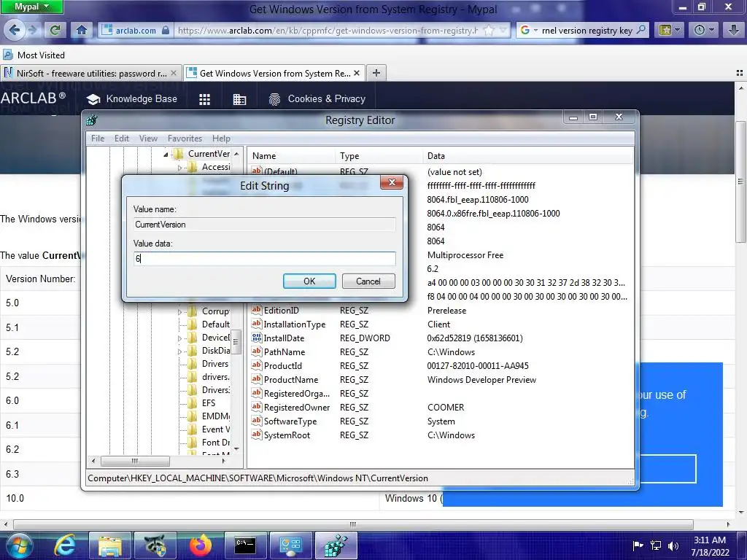This screenshot has width=747, height=560.
Task: Click 'Windows Developer Preview' data cell
Action: (x=481, y=379)
